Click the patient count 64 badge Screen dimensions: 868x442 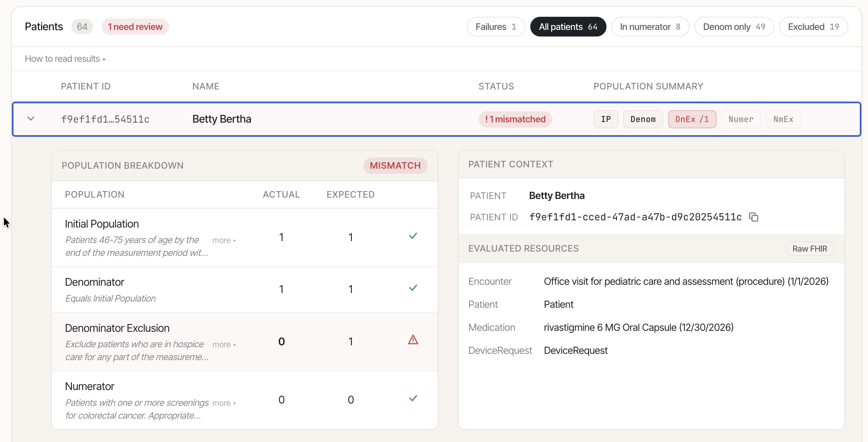click(x=82, y=27)
